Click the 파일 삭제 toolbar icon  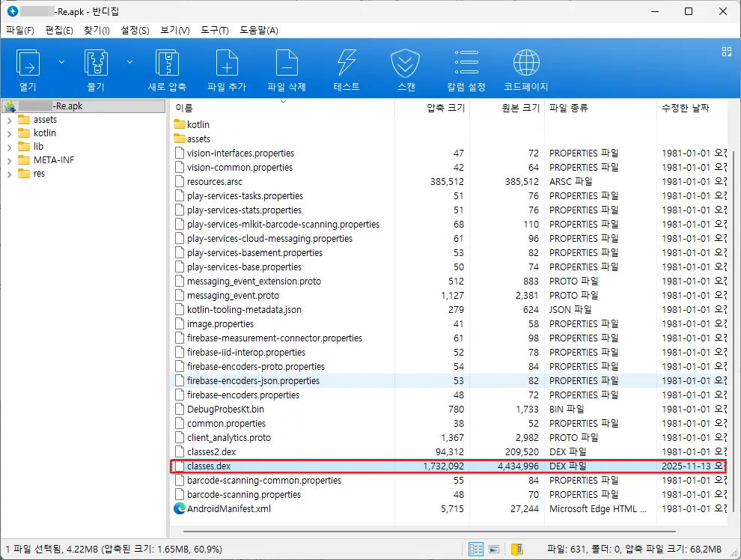(x=287, y=63)
